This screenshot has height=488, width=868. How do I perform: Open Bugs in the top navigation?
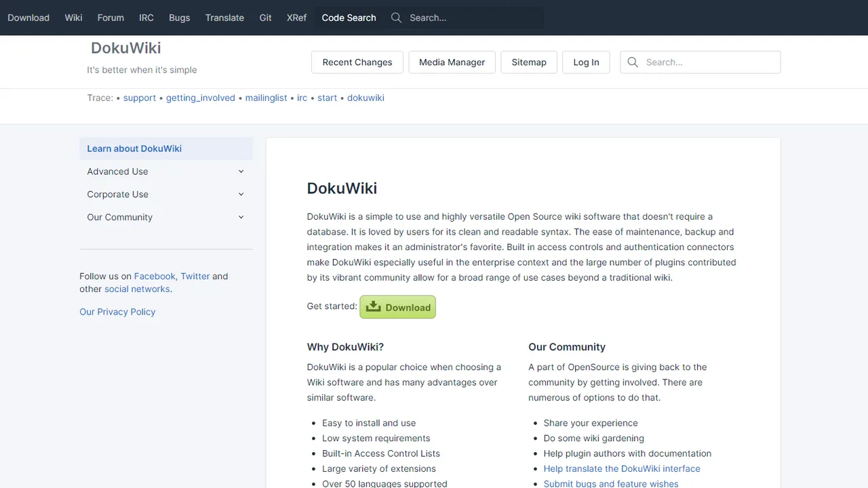click(x=179, y=18)
